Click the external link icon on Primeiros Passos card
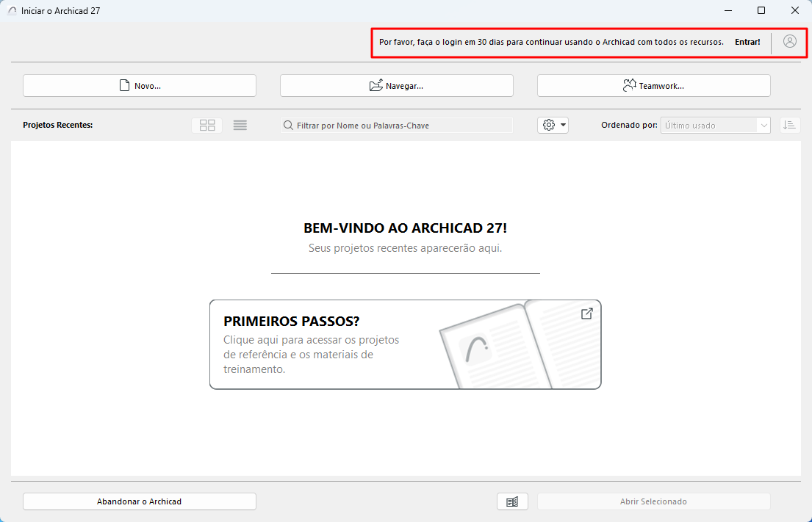 586,313
